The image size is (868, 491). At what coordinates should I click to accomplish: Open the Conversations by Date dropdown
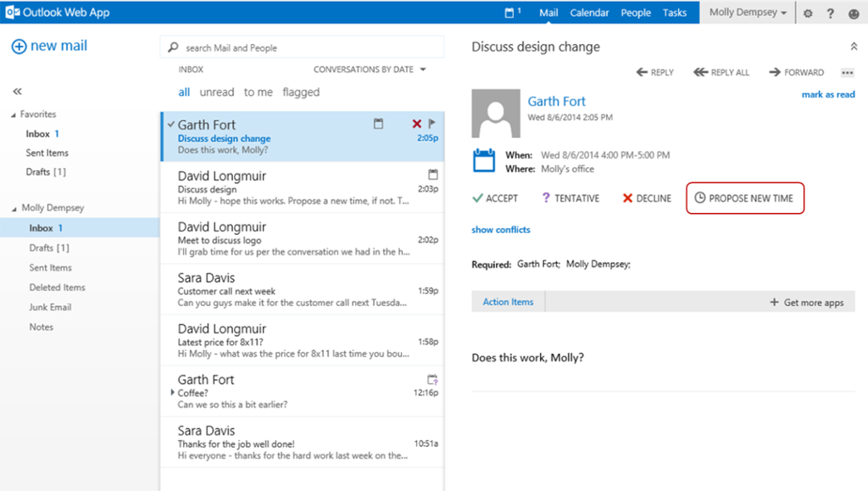[370, 69]
